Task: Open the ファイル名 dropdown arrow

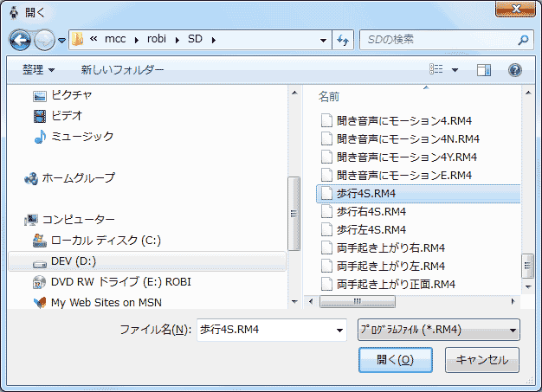Action: (339, 331)
